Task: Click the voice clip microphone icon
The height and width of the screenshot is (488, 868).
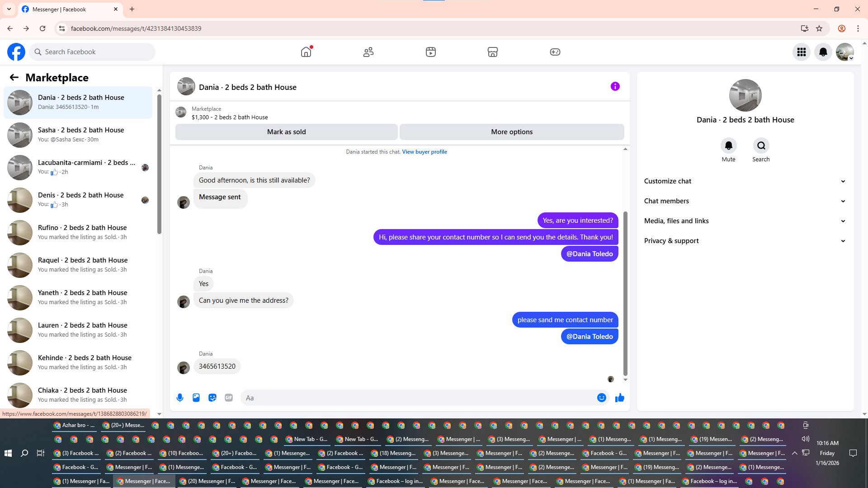Action: (180, 398)
